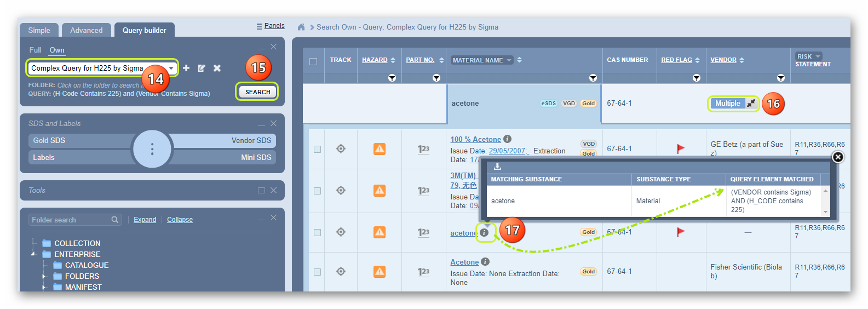Open the Panels menu link
The width and height of the screenshot is (868, 309).
coord(274,26)
